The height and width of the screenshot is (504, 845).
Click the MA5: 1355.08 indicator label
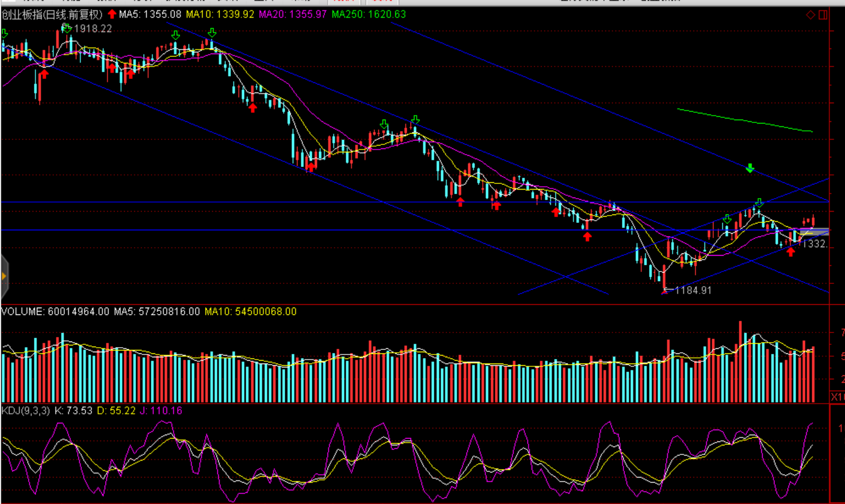pos(150,14)
